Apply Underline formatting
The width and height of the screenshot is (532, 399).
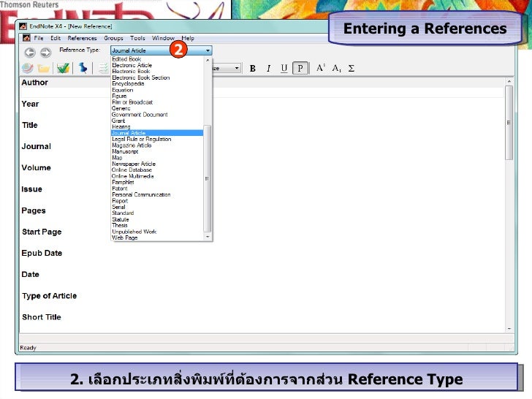[x=284, y=68]
